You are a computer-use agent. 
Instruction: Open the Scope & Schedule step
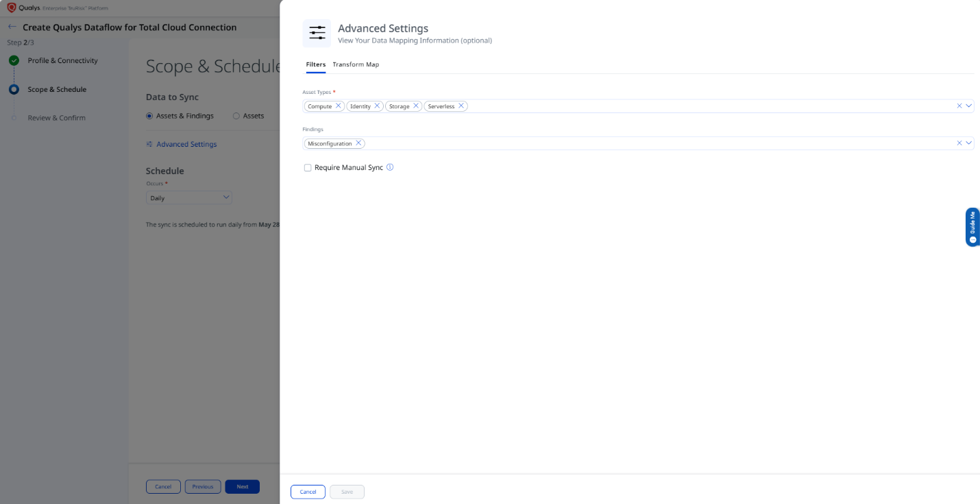click(x=57, y=89)
